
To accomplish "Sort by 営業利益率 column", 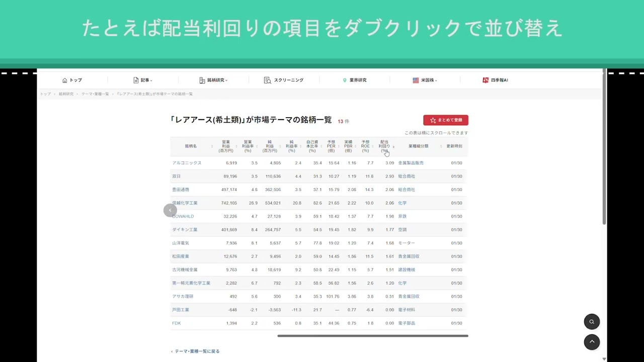I will coord(248,146).
